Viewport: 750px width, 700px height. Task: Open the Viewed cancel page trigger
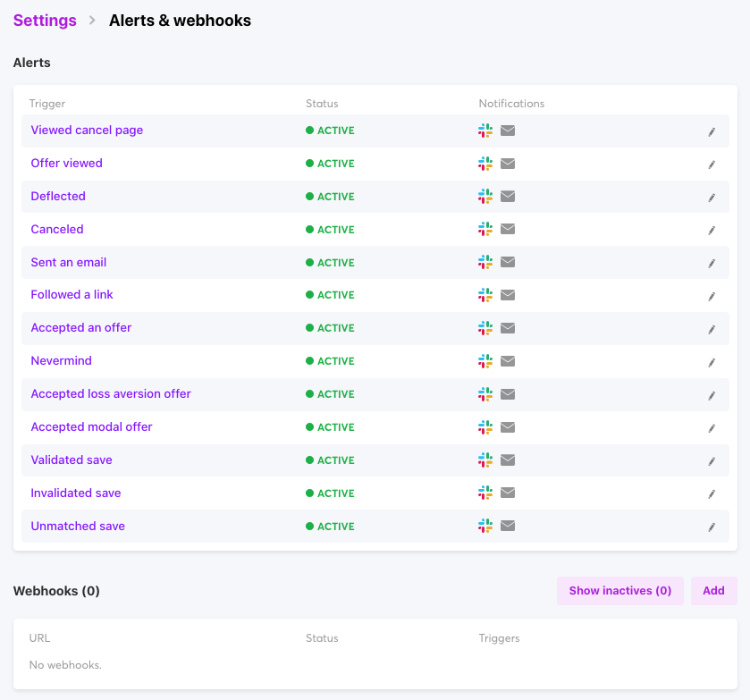(87, 131)
